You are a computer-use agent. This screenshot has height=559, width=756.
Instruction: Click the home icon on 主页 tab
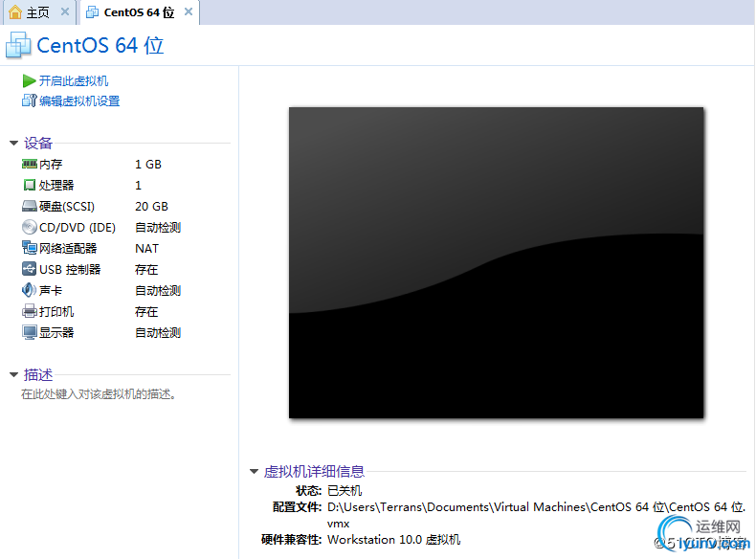(15, 12)
